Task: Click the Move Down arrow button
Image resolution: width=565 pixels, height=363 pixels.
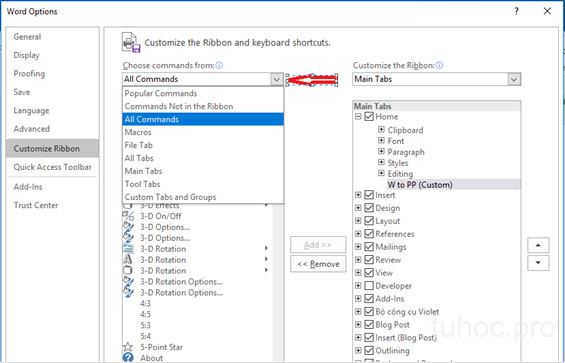Action: click(x=538, y=263)
